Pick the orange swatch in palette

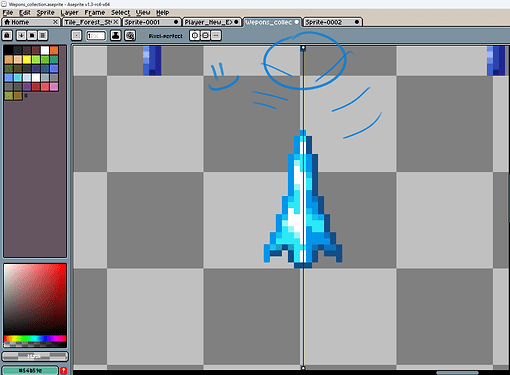(x=54, y=50)
